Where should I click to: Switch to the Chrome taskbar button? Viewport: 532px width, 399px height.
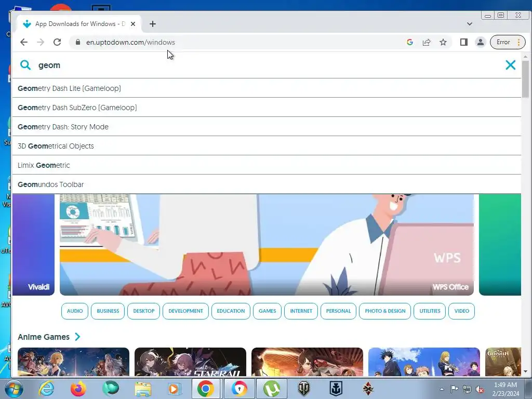pyautogui.click(x=206, y=389)
